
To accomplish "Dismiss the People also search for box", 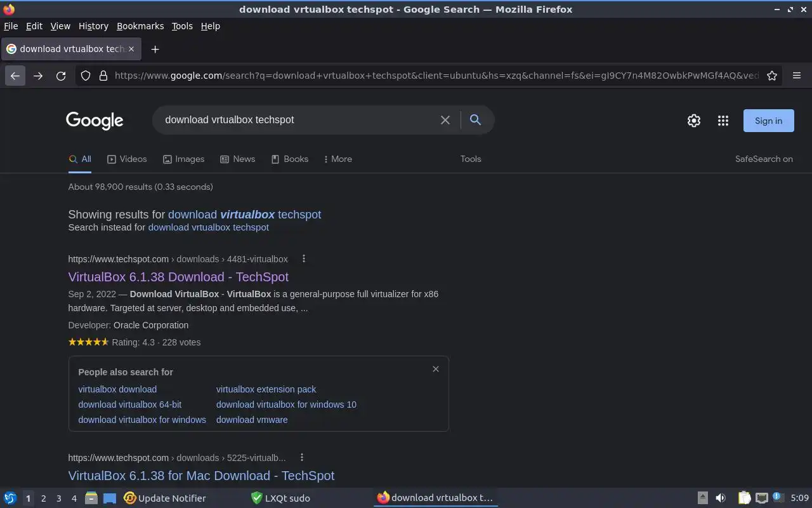I will pos(436,369).
